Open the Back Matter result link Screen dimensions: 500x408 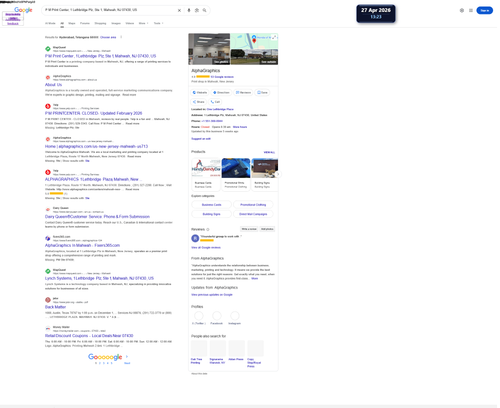pos(55,307)
